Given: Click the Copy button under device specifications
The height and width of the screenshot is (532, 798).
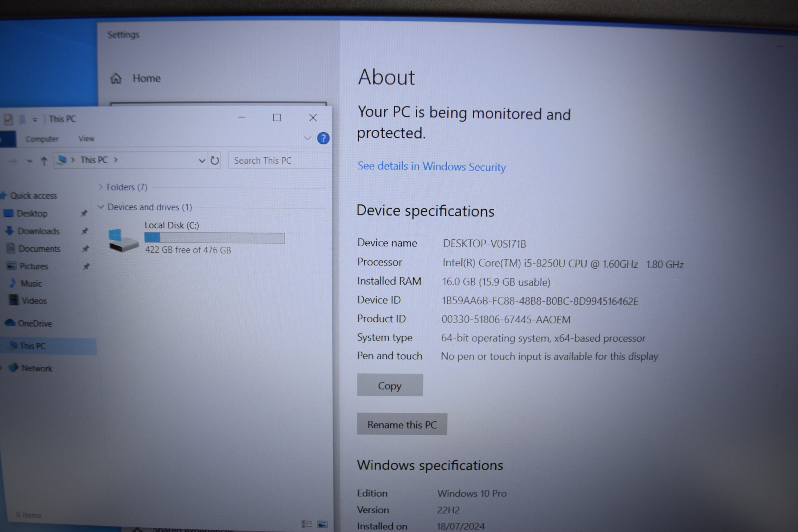Looking at the screenshot, I should click(x=390, y=385).
